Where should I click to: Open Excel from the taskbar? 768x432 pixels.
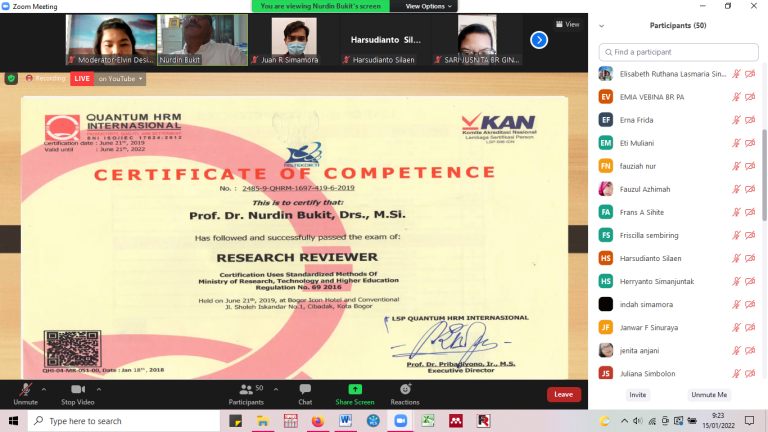point(428,421)
